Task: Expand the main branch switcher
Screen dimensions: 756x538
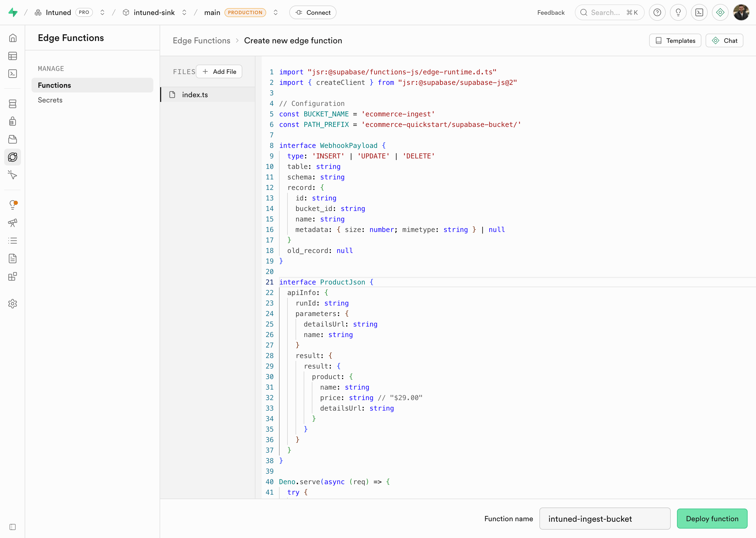Action: click(275, 13)
